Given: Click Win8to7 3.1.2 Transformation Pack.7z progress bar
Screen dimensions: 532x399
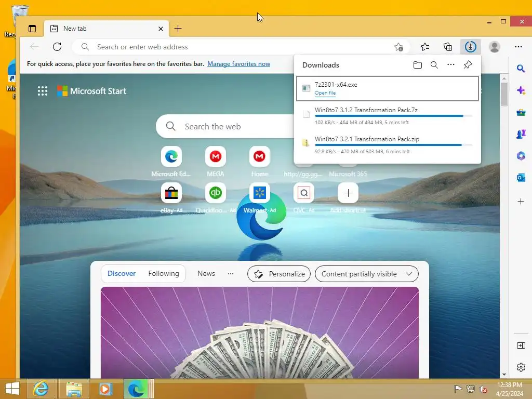Looking at the screenshot, I should (x=394, y=116).
